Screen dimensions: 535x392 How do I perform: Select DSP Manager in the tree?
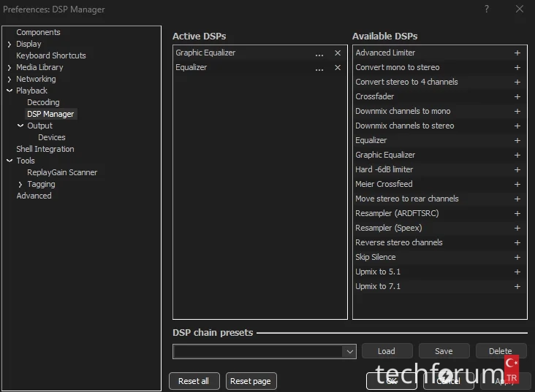point(50,114)
